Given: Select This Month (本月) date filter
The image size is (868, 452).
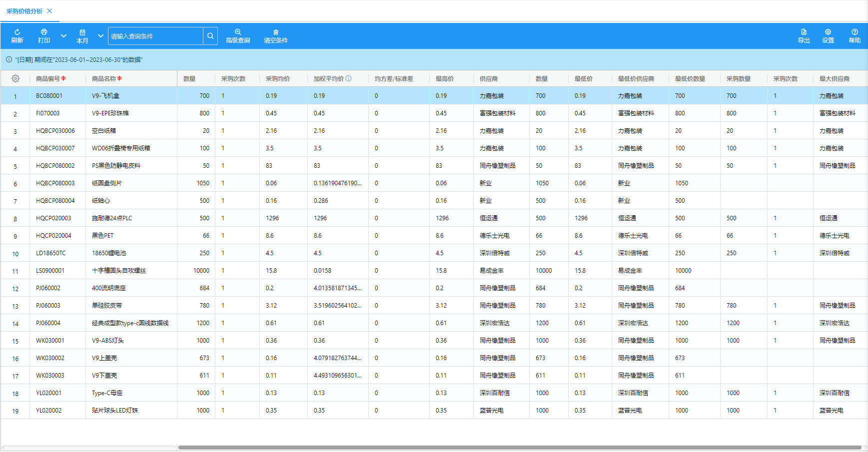Looking at the screenshot, I should pos(82,36).
